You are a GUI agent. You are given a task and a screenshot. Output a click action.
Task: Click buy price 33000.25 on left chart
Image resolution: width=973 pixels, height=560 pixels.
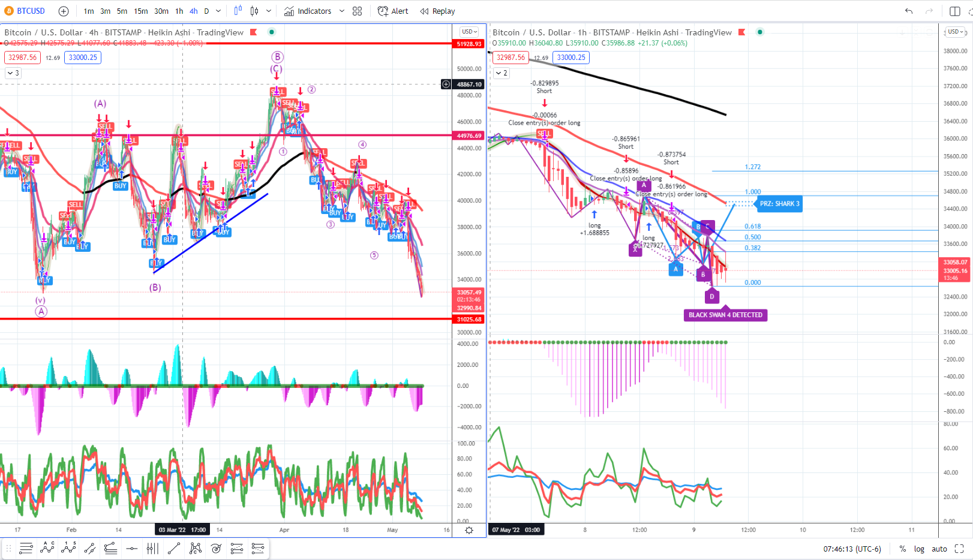pyautogui.click(x=83, y=58)
